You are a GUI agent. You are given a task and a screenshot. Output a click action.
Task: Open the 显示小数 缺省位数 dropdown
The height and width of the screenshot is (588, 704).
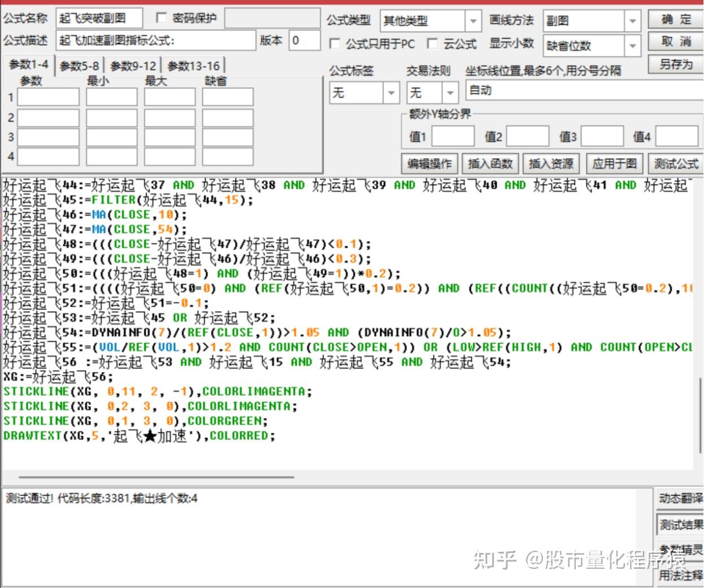(x=632, y=46)
